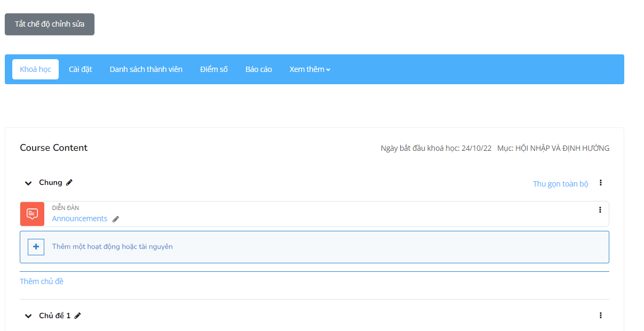
Task: Edit the Chủ đề 1 name pencil icon
Action: pyautogui.click(x=78, y=316)
